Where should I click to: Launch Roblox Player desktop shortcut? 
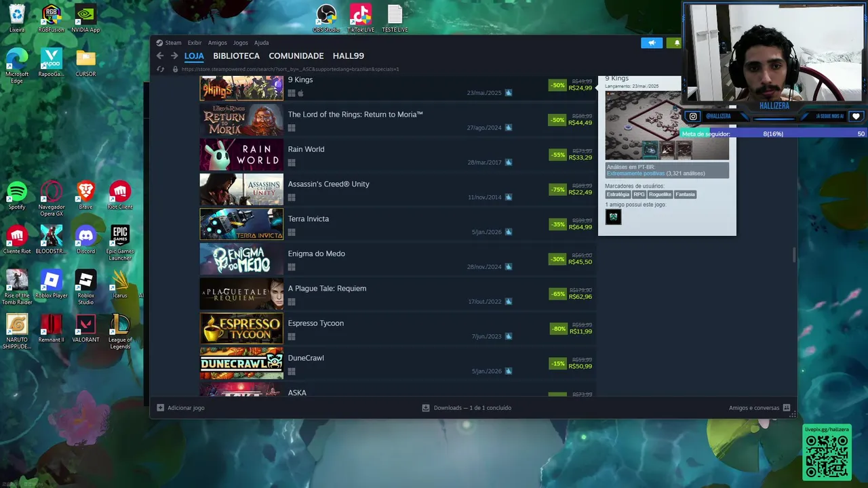[x=52, y=284]
